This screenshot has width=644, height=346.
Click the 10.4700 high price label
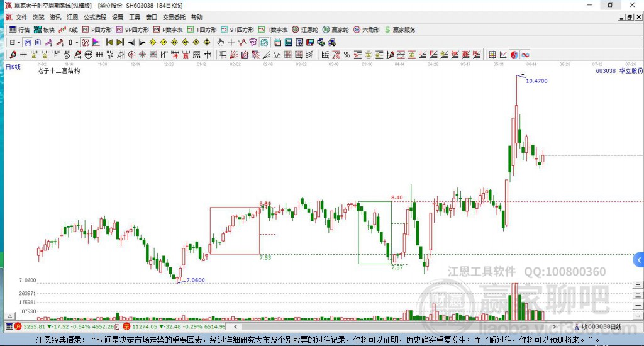(x=536, y=81)
